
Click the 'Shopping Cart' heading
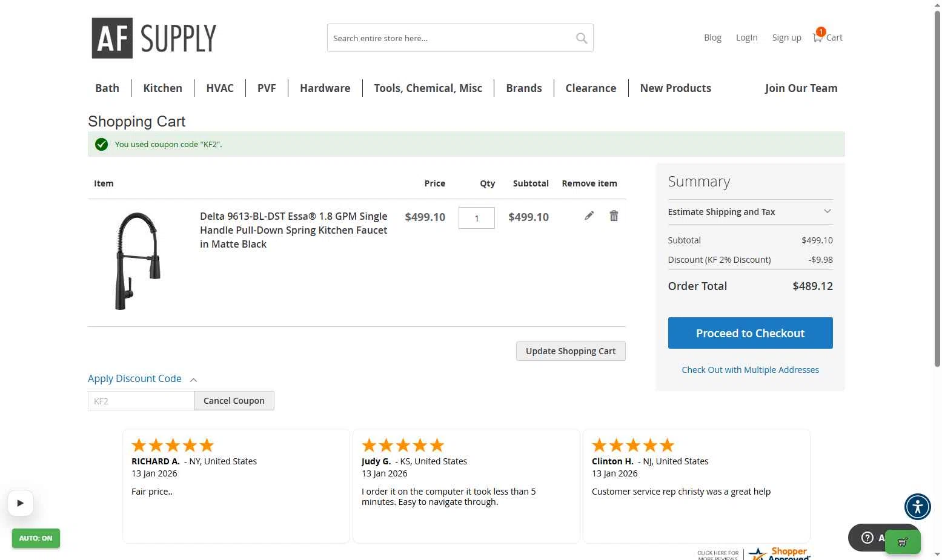137,121
